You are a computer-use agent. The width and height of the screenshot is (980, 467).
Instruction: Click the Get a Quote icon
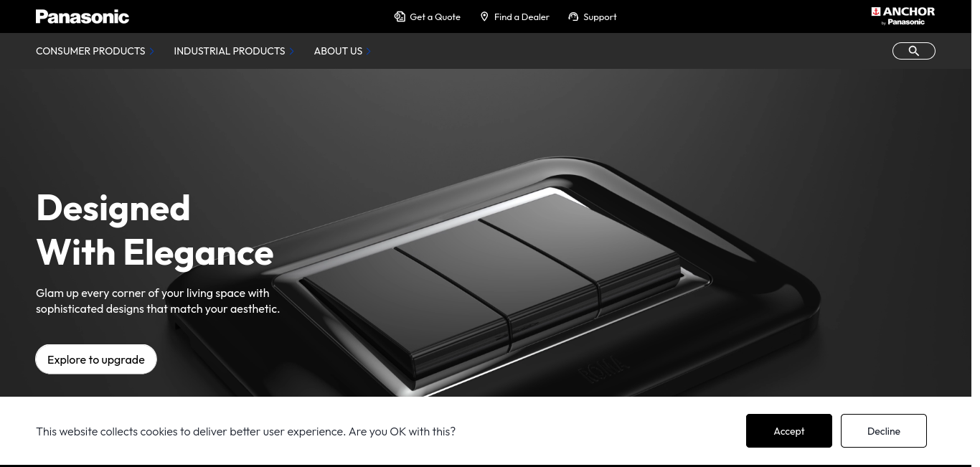(400, 16)
